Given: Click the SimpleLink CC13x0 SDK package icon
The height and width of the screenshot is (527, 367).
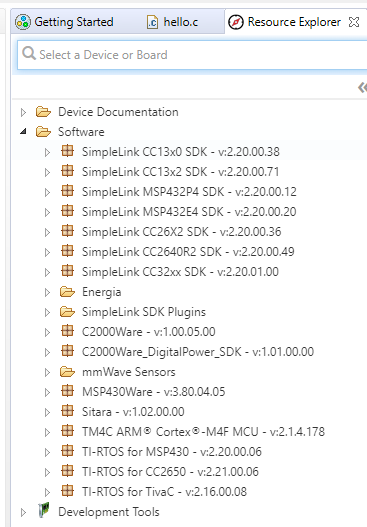Looking at the screenshot, I should [68, 151].
